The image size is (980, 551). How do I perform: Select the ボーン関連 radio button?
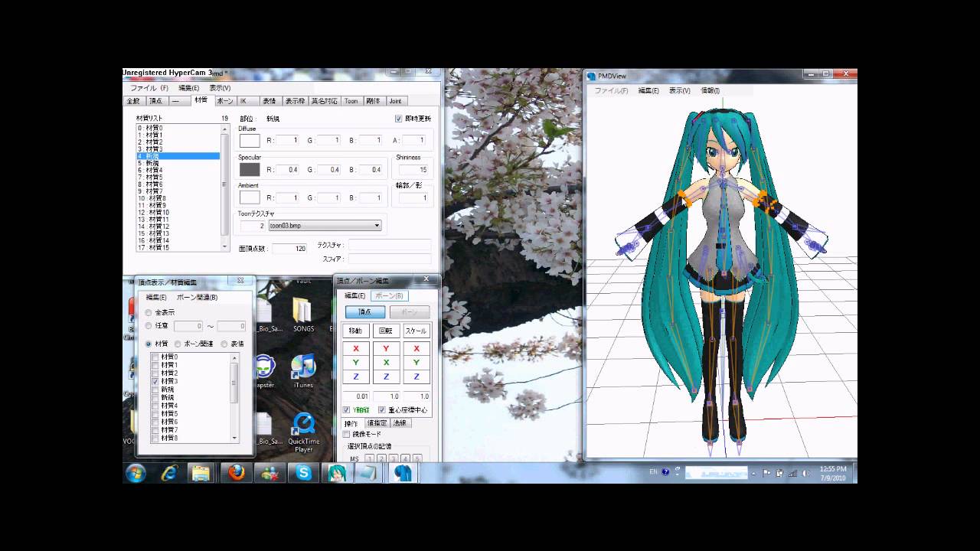(x=178, y=344)
